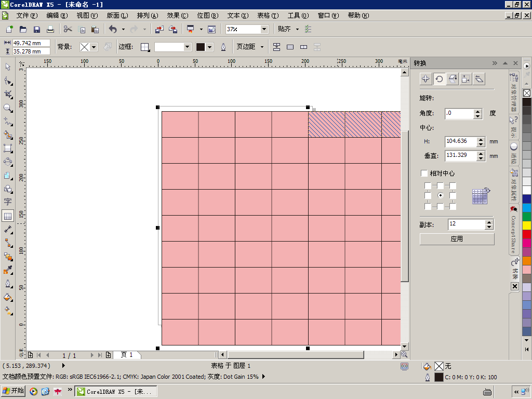Click the Print icon in toolbar
532x399 pixels.
point(50,29)
